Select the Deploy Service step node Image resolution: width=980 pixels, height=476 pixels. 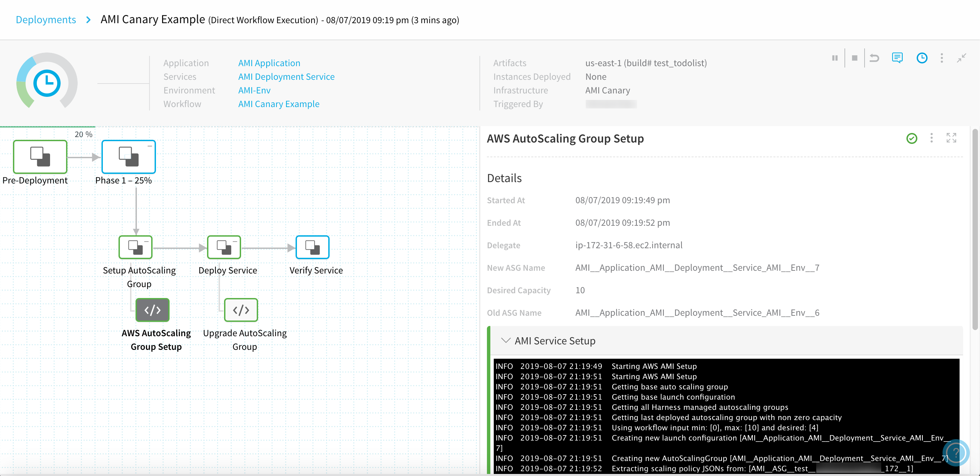224,247
